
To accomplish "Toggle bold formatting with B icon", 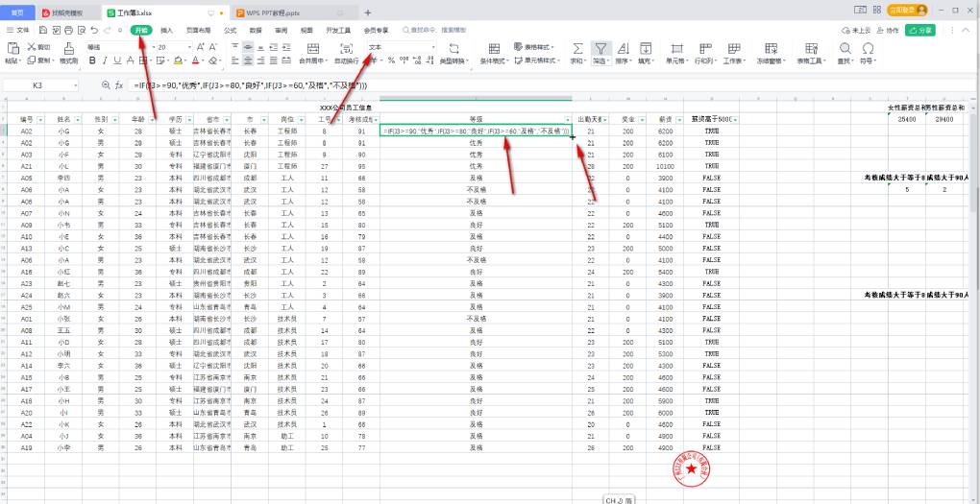I will click(x=92, y=60).
